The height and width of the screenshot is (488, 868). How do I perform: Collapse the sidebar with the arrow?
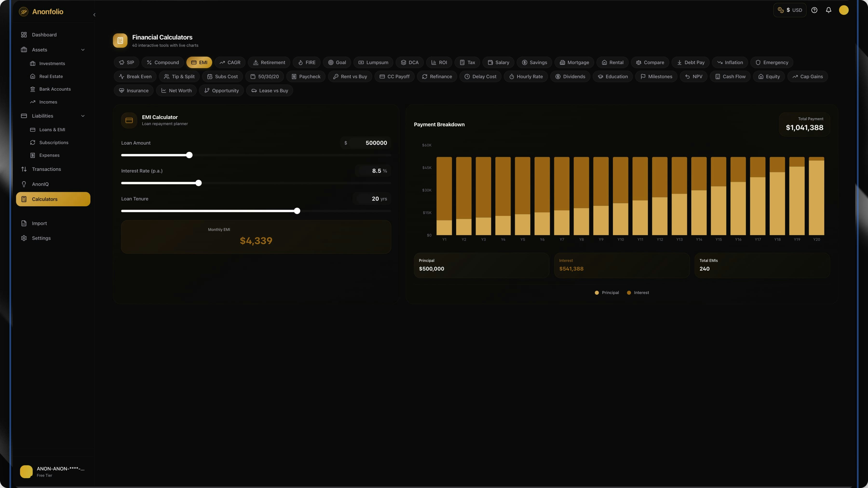click(x=94, y=15)
